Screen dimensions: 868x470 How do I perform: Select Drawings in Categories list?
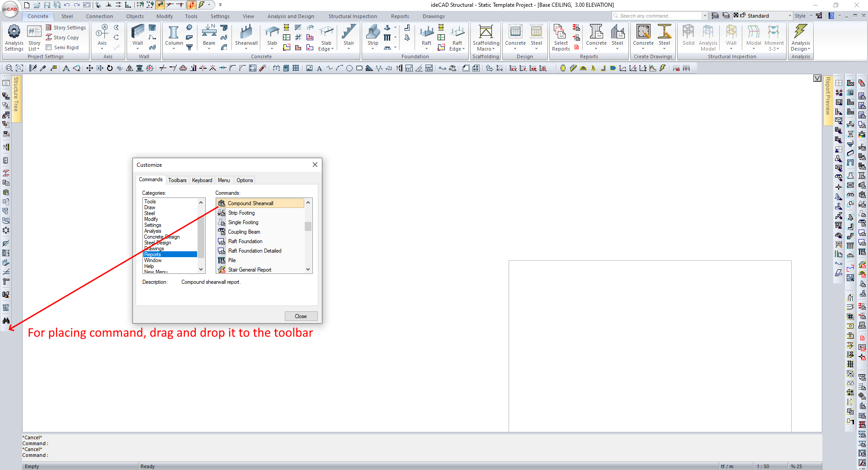point(154,249)
